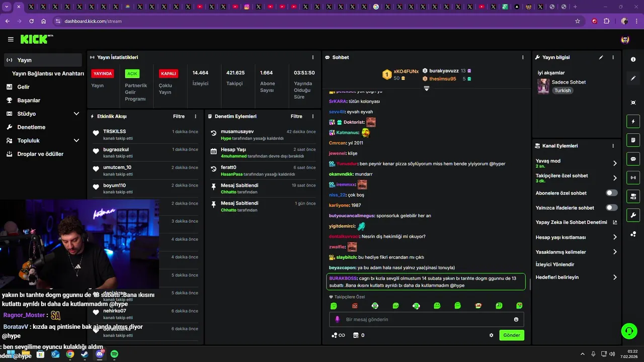Toggle the wrench panel icon in right rail

(x=633, y=215)
